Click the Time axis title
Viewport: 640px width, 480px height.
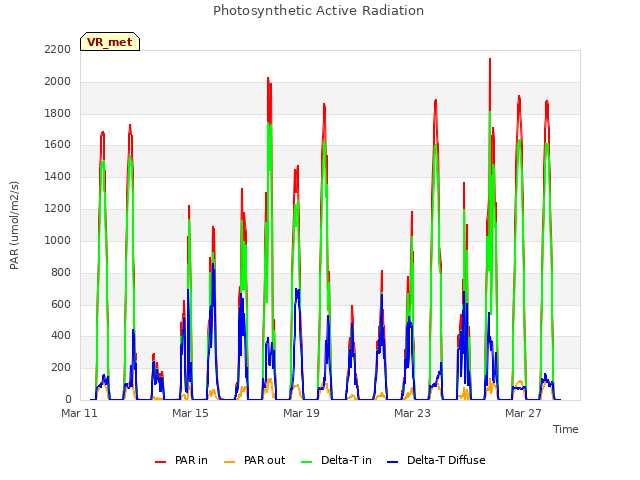tap(566, 429)
